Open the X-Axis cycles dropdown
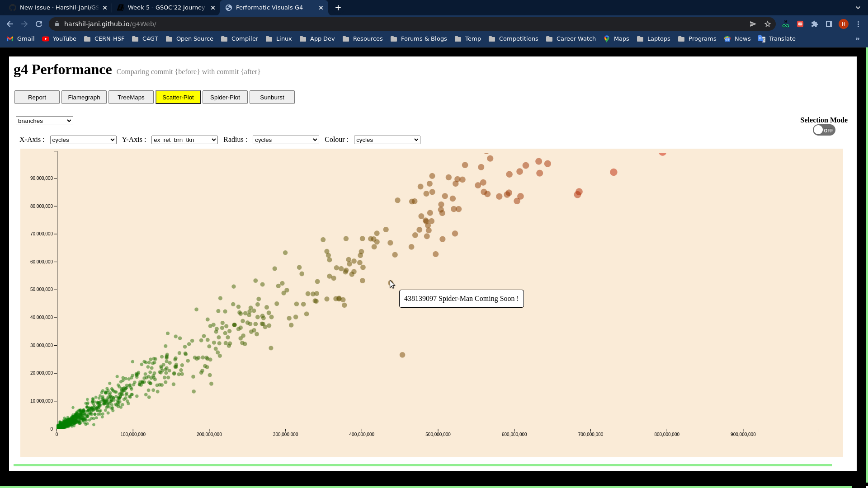This screenshot has height=488, width=868. pyautogui.click(x=83, y=140)
